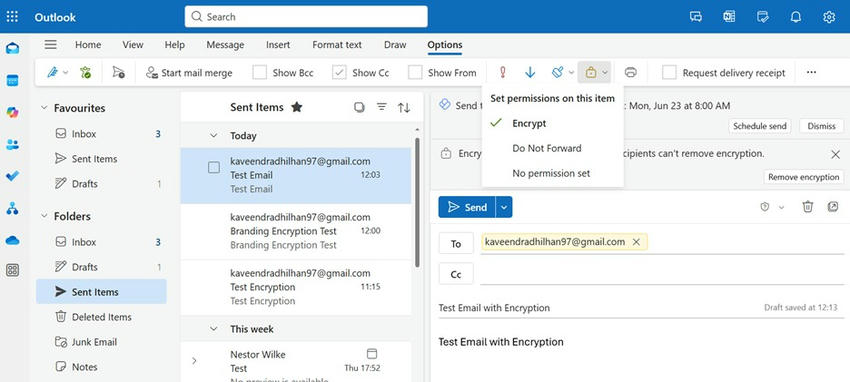Screen dimensions: 850x382
Task: Switch to the Format text tab
Action: tap(337, 45)
